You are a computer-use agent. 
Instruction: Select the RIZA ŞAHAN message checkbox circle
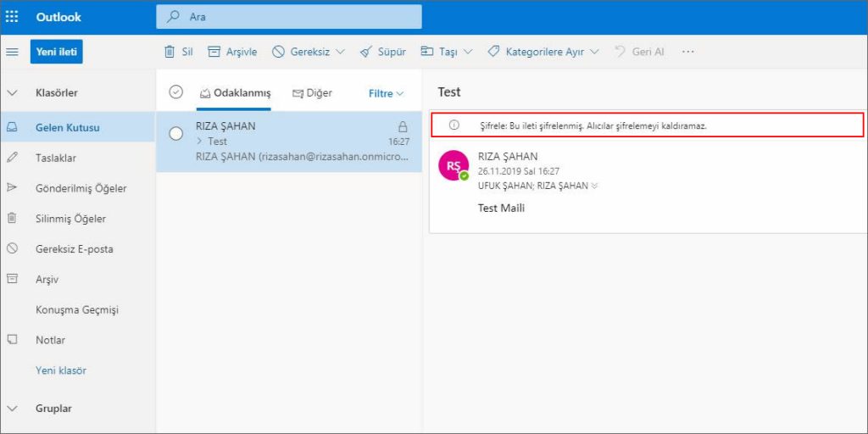tap(175, 133)
